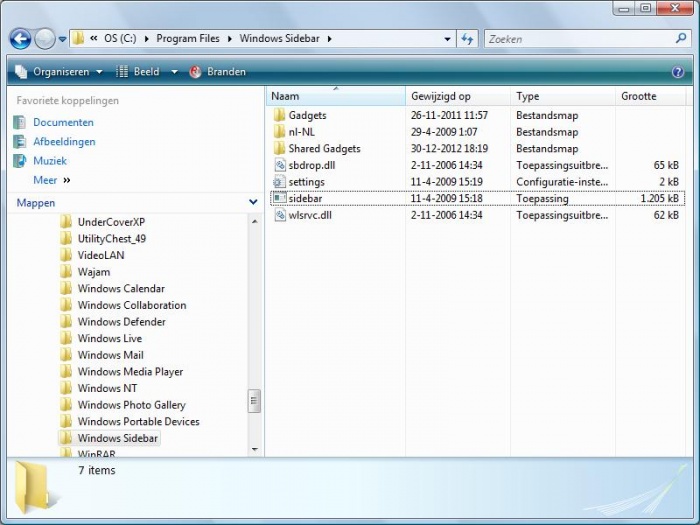Select the wlsrvc.dll file icon

pos(279,215)
